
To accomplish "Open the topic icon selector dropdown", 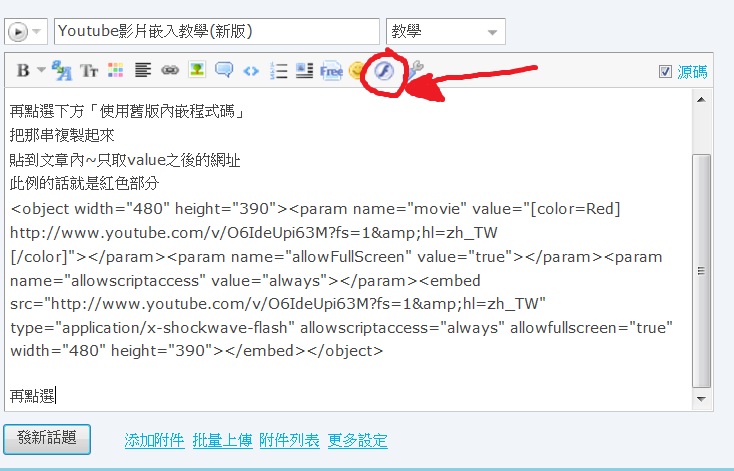I will [26, 31].
